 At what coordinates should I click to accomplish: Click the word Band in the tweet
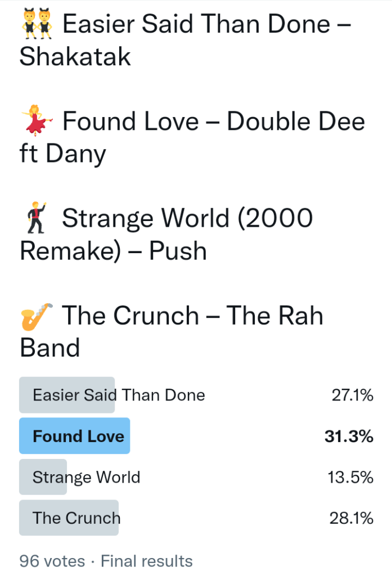(50, 348)
